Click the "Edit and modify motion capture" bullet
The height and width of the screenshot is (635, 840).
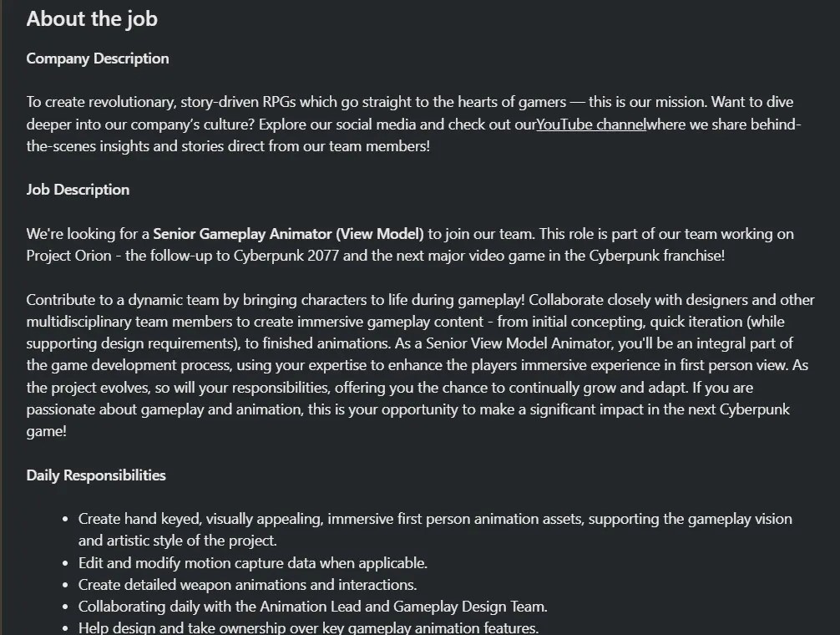[x=252, y=563]
